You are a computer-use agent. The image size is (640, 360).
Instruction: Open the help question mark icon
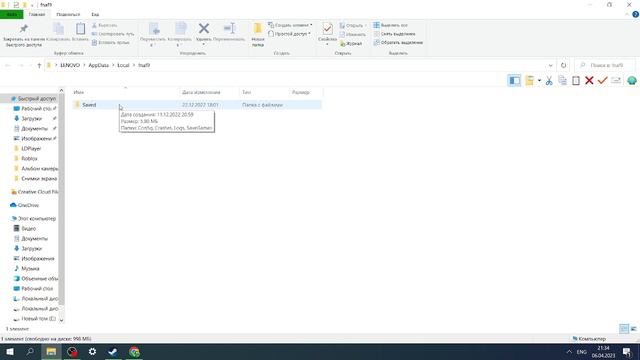(x=636, y=14)
